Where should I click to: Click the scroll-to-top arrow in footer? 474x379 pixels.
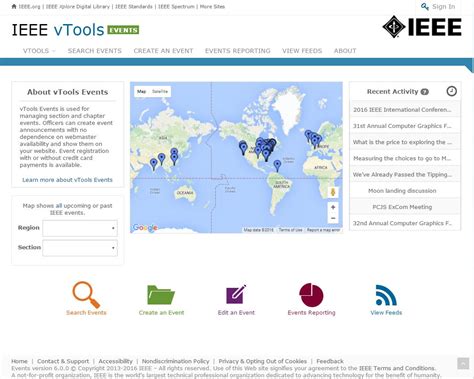pyautogui.click(x=463, y=363)
